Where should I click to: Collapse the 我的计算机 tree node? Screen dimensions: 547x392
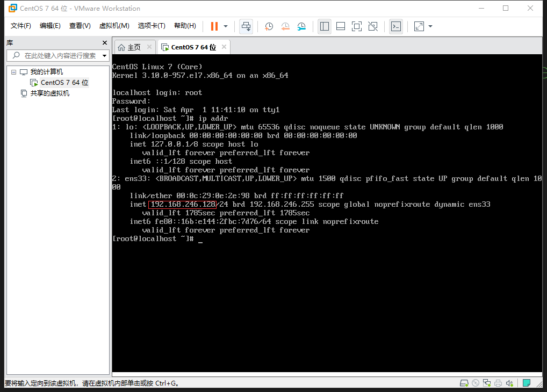click(x=13, y=71)
